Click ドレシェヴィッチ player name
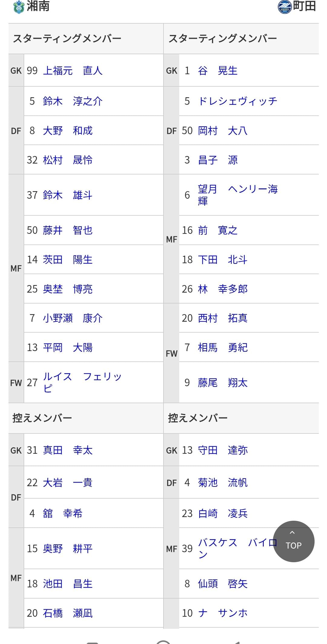The width and height of the screenshot is (327, 644). click(x=238, y=101)
